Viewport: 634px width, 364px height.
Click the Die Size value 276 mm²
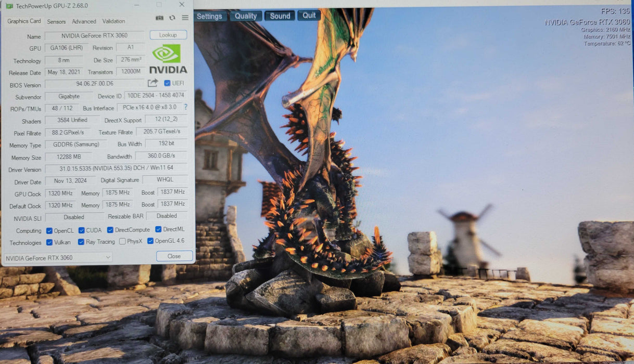130,60
